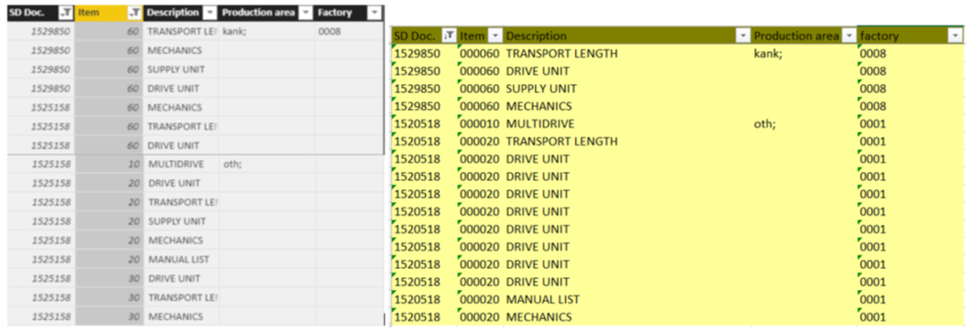Open SD Doc. filter in right yellow table
The width and height of the screenshot is (980, 332).
448,37
